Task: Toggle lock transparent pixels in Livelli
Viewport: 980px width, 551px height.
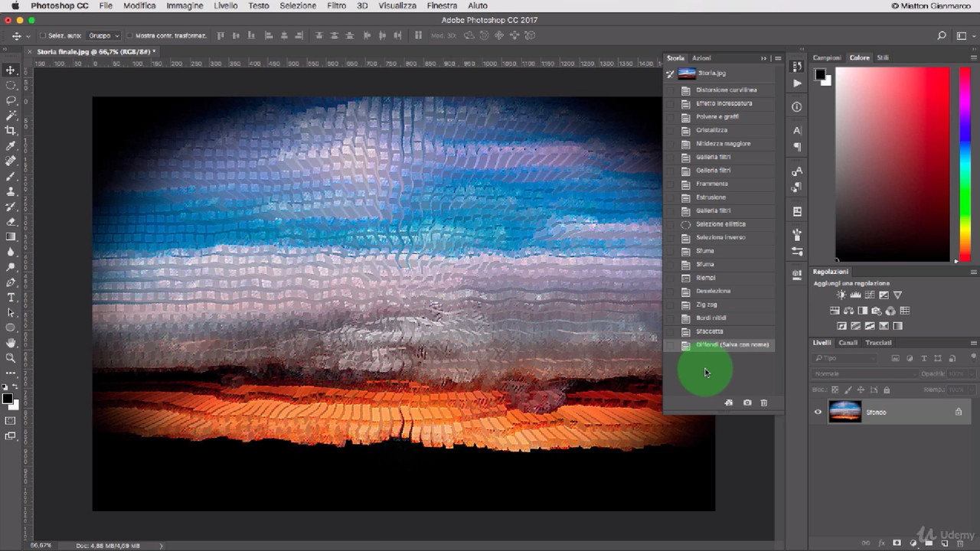Action: [835, 390]
